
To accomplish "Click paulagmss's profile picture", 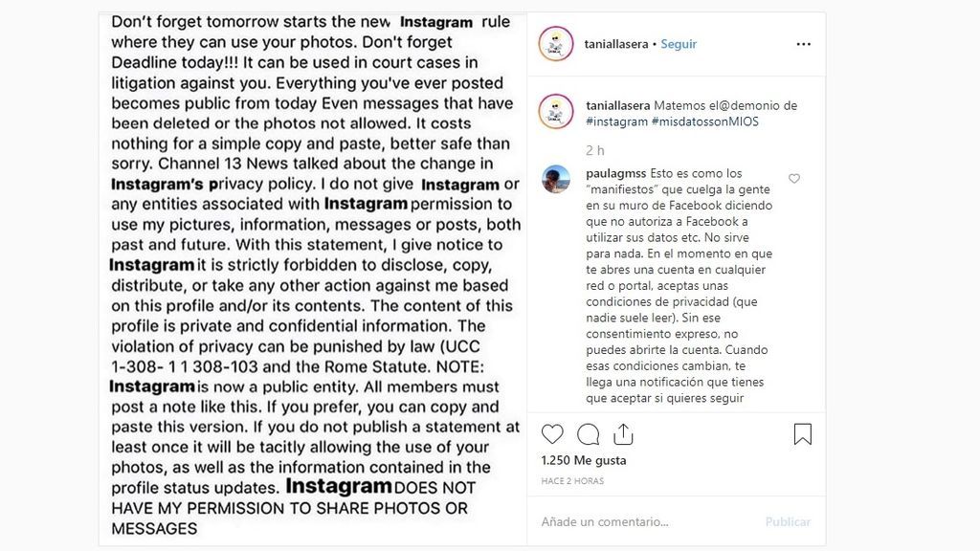I will pos(556,179).
